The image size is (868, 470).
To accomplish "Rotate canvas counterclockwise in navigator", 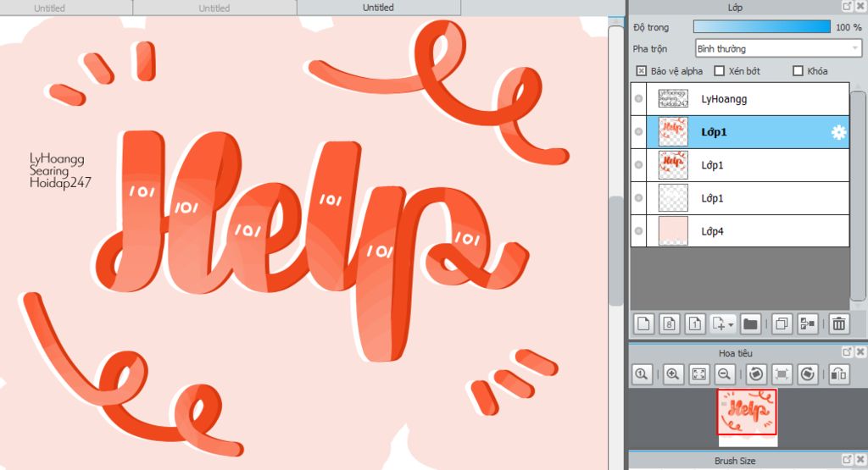I will (x=755, y=374).
